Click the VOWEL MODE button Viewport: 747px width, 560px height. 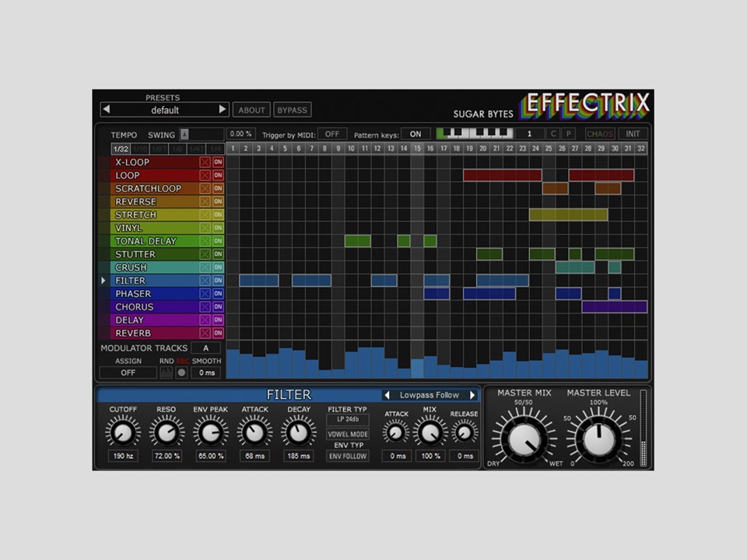point(348,434)
